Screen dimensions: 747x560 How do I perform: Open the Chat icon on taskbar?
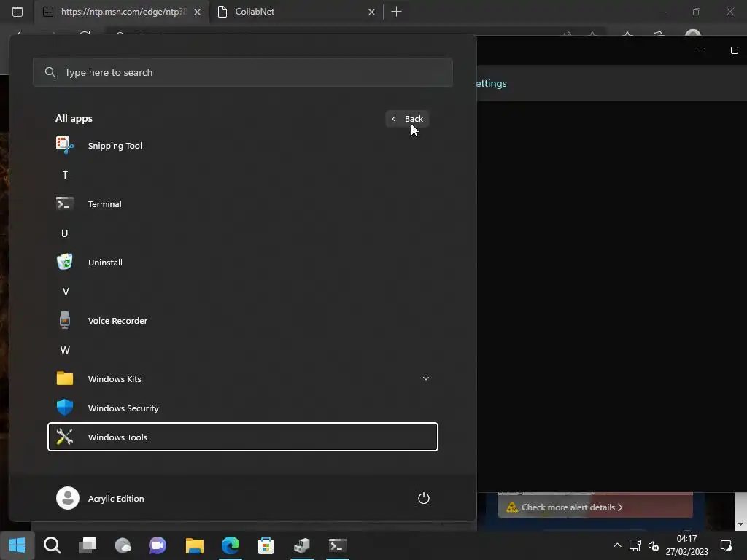158,545
